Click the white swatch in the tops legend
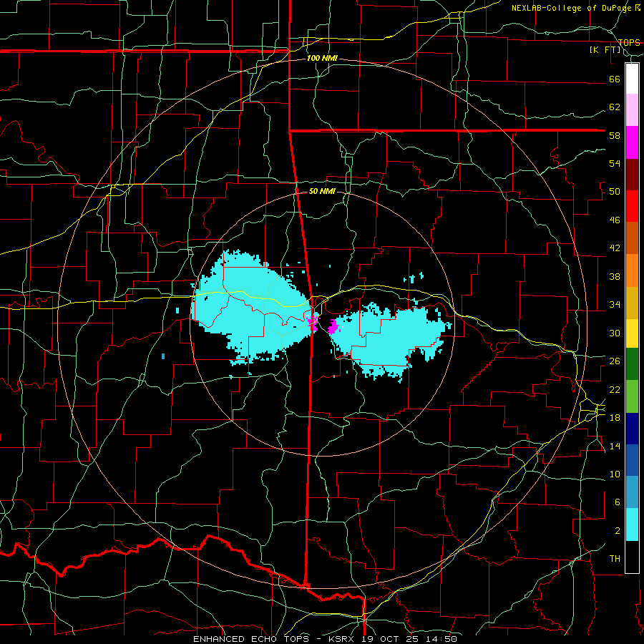Image resolution: width=644 pixels, height=644 pixels. pos(632,79)
